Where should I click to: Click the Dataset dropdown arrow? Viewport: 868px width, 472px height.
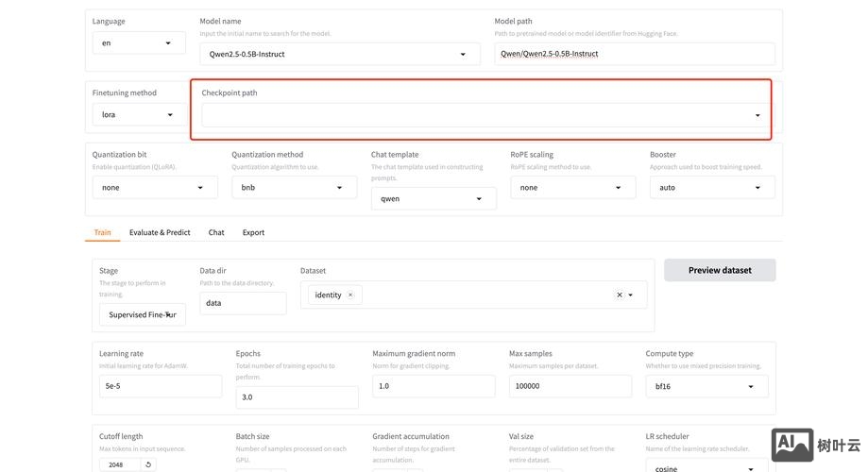(631, 295)
